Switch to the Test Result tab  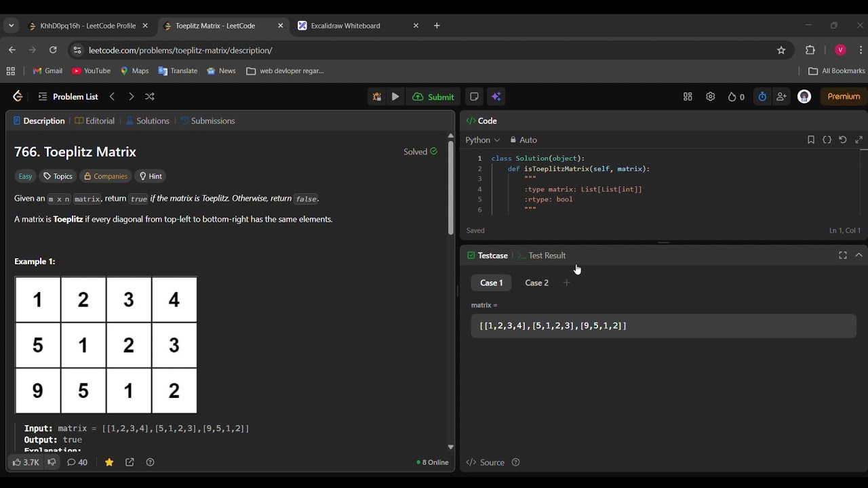pos(541,256)
